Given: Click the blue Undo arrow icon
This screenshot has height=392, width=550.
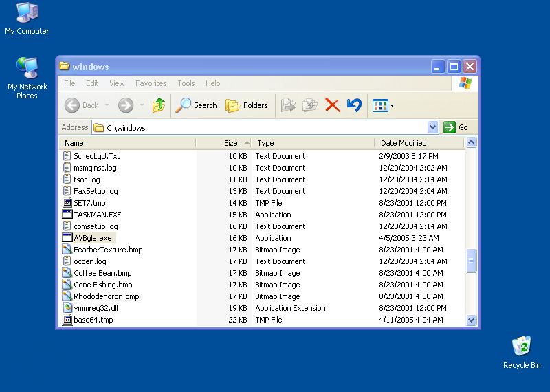Looking at the screenshot, I should pos(354,105).
